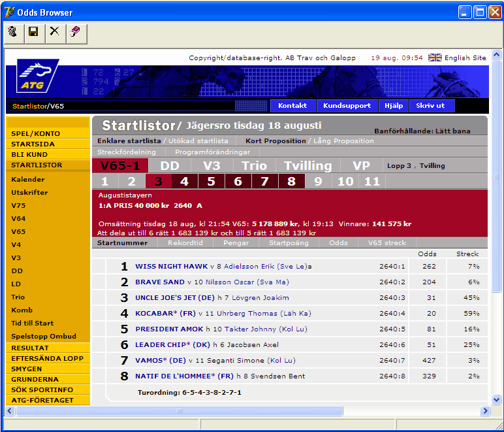Sort by Startpoäng column tab
The height and width of the screenshot is (432, 504).
(x=289, y=243)
